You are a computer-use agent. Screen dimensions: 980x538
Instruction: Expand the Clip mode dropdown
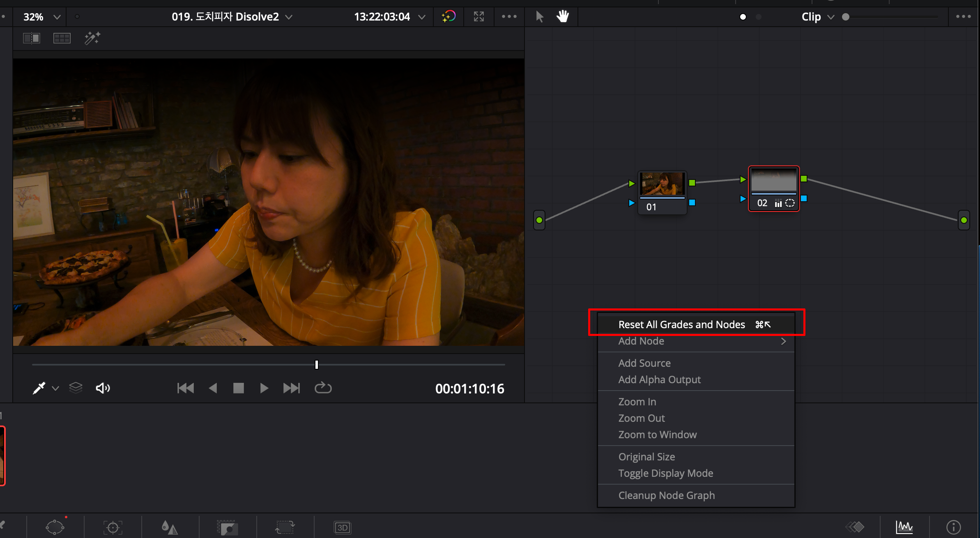tap(830, 17)
